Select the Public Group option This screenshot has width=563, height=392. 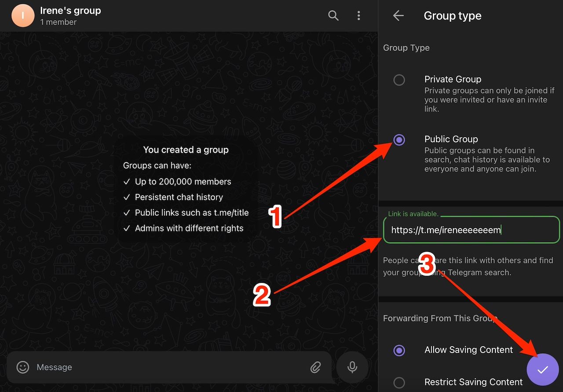tap(399, 140)
